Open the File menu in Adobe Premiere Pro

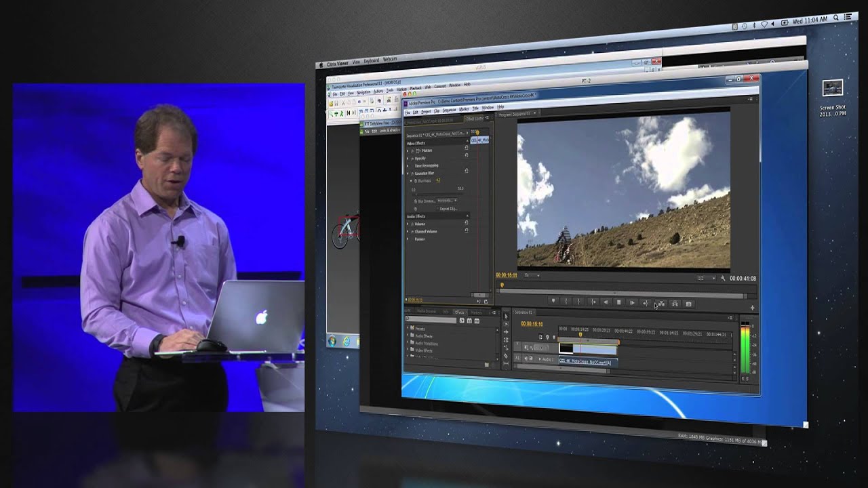tap(408, 111)
